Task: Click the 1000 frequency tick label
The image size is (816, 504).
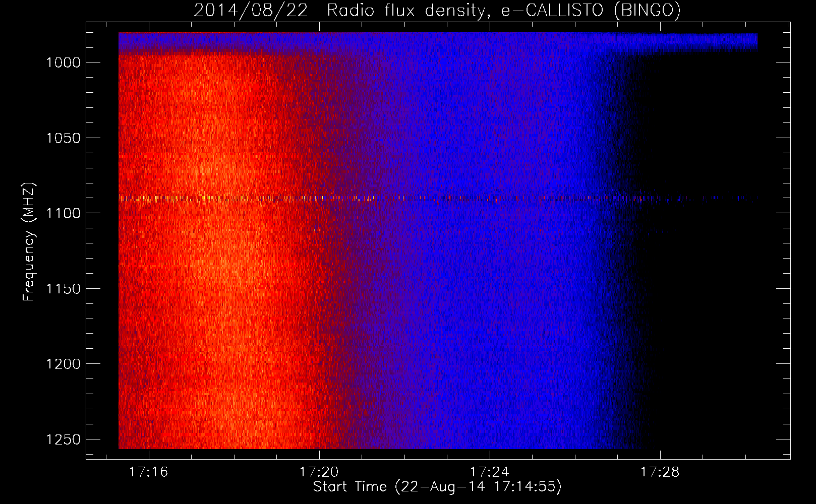Action: point(64,62)
